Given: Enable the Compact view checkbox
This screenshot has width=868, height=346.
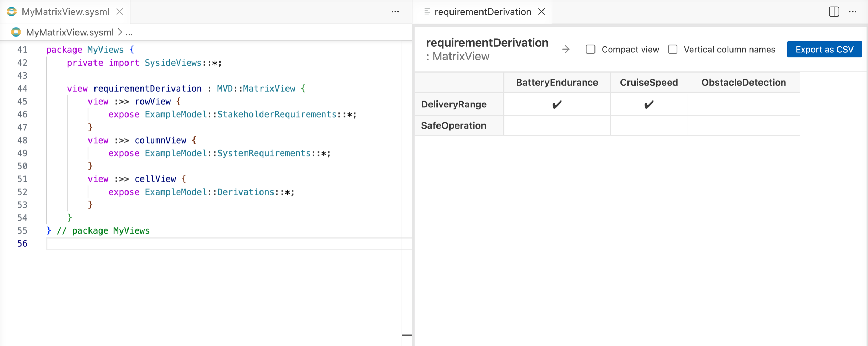Looking at the screenshot, I should pyautogui.click(x=591, y=49).
